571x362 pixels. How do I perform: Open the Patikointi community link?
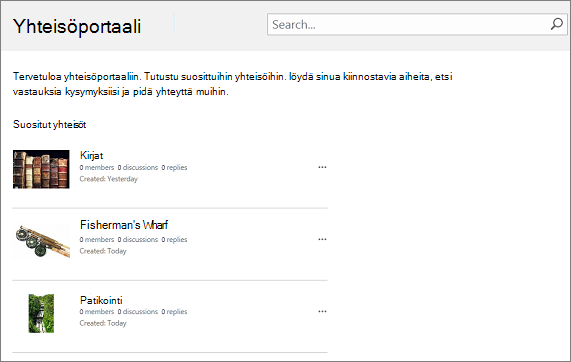[x=101, y=300]
